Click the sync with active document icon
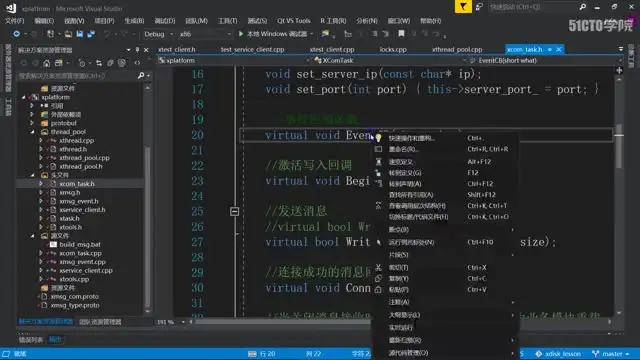This screenshot has height=360, width=640. point(99,63)
